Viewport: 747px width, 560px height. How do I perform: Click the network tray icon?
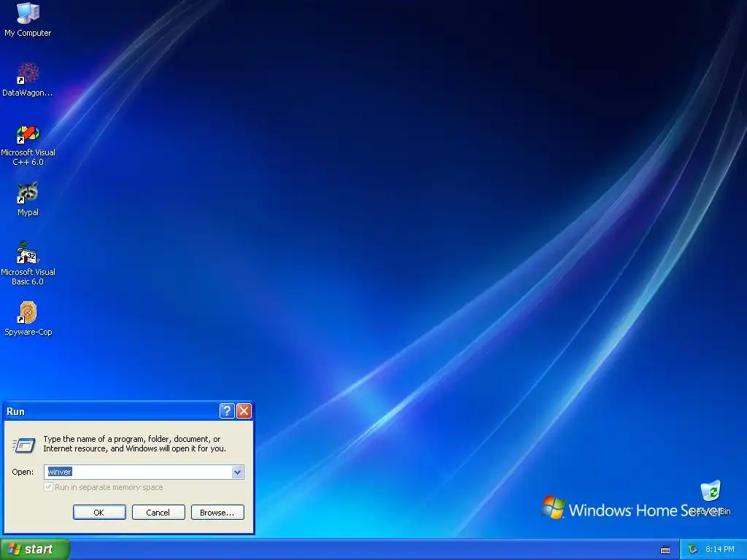click(x=692, y=550)
